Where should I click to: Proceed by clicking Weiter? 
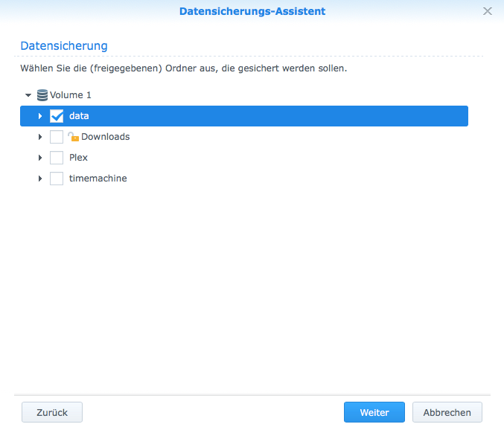[374, 412]
